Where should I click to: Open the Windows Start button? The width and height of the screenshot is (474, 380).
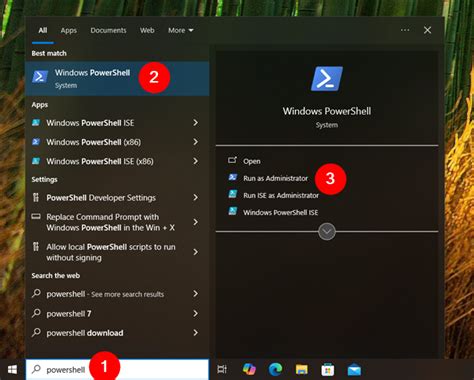12,369
